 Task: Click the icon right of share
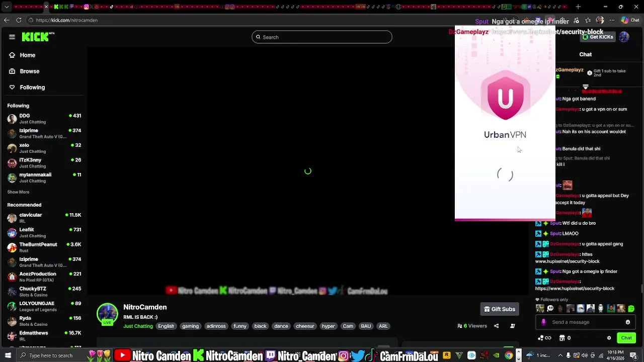(513, 326)
